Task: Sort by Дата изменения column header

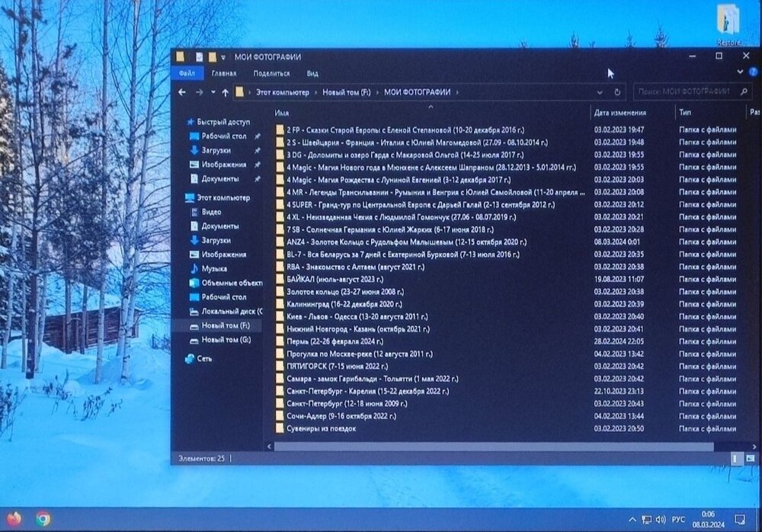Action: [x=620, y=112]
